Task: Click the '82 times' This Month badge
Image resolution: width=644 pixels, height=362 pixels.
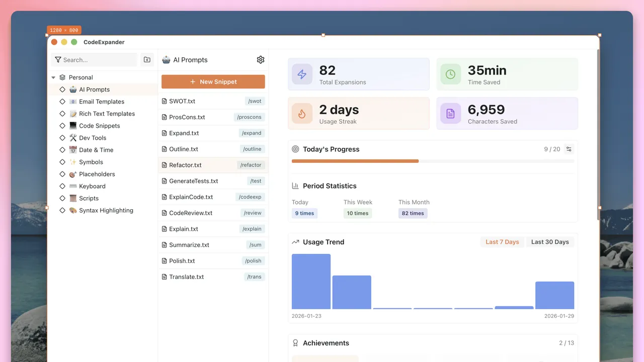Action: [x=413, y=213]
